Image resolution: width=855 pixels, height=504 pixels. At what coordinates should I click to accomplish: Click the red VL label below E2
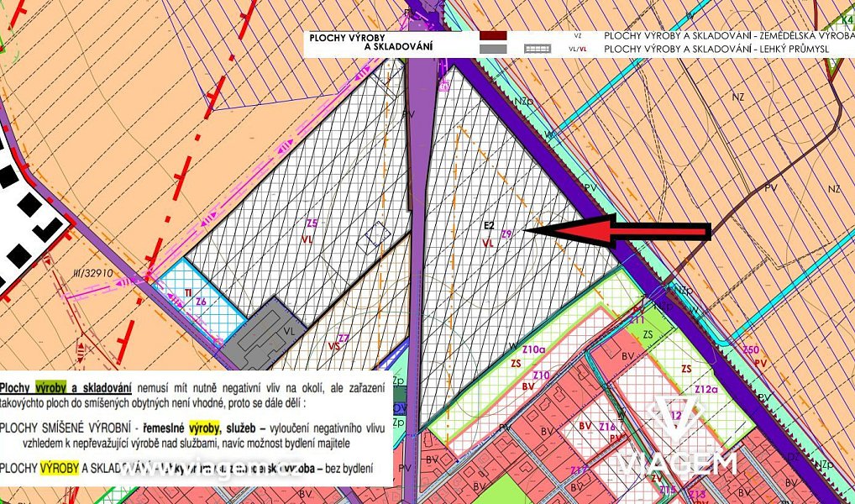[x=487, y=244]
